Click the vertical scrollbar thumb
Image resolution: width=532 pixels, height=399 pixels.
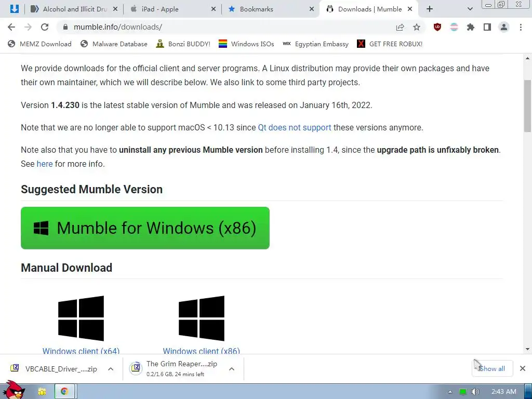coord(528,106)
